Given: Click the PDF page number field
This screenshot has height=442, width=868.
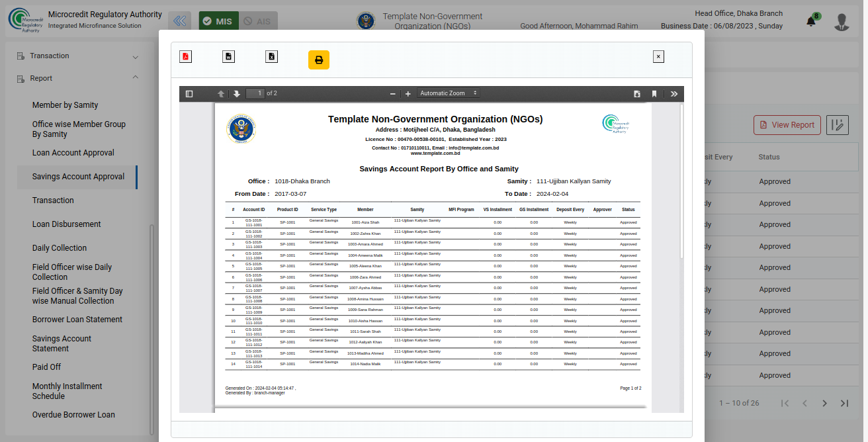Looking at the screenshot, I should pos(255,93).
